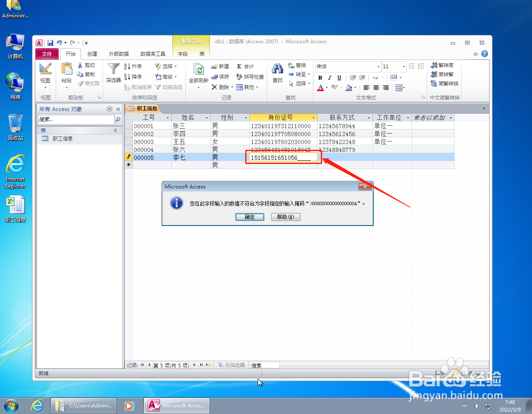Open the 字段 table tools tab
The image size is (532, 414).
pos(183,54)
